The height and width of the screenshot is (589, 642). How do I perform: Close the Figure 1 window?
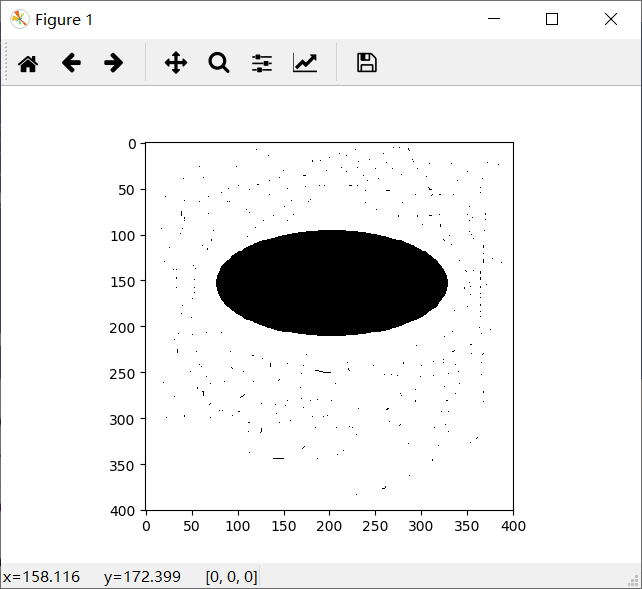(x=611, y=19)
